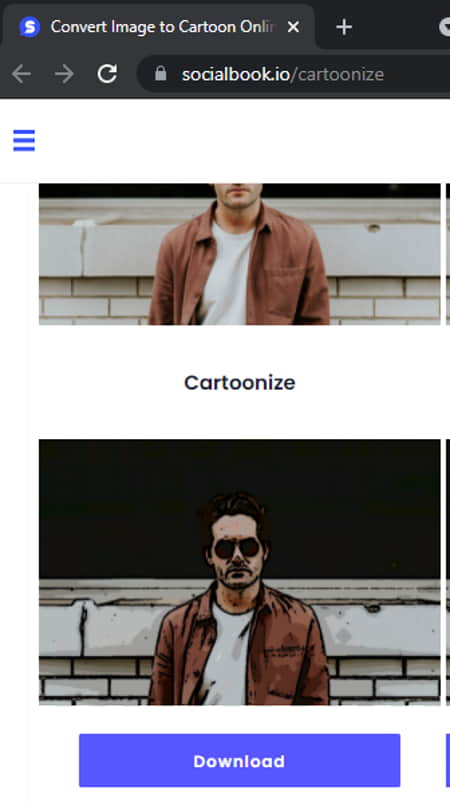Click the partially visible blue button at right edge
This screenshot has height=806, width=450.
[x=448, y=760]
